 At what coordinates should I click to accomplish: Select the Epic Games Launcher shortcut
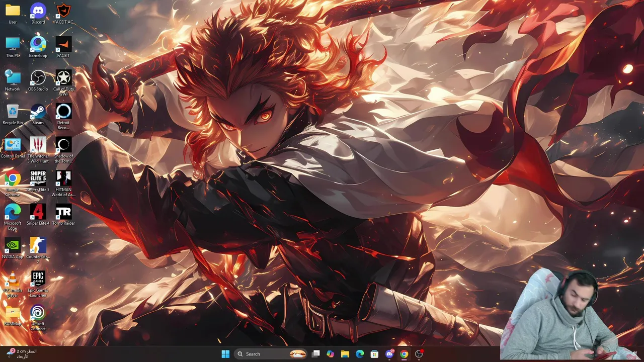pyautogui.click(x=38, y=285)
